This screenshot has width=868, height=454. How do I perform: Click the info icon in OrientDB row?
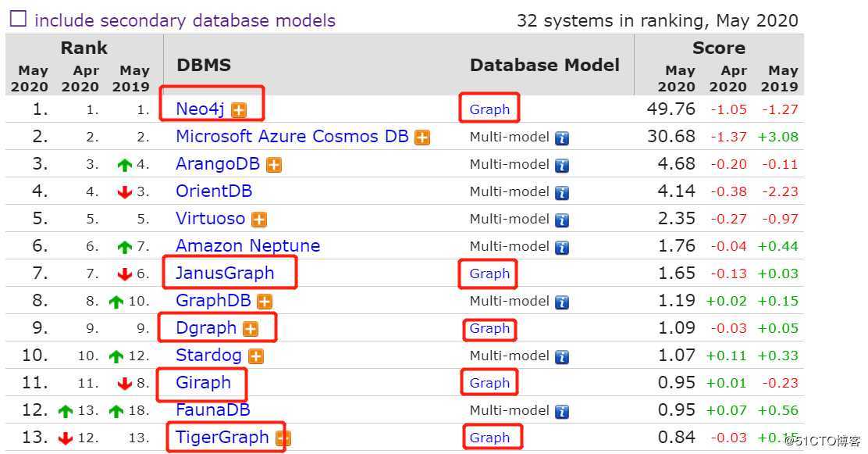562,193
